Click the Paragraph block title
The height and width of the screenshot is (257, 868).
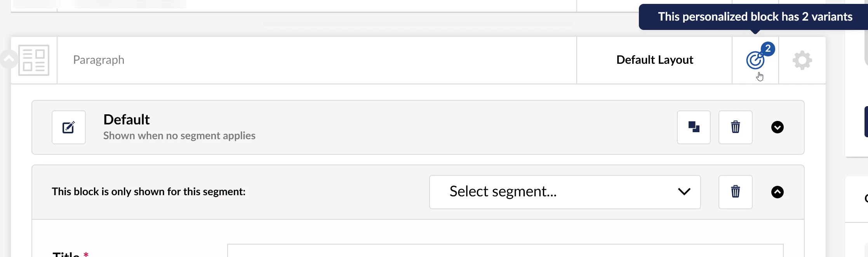99,60
